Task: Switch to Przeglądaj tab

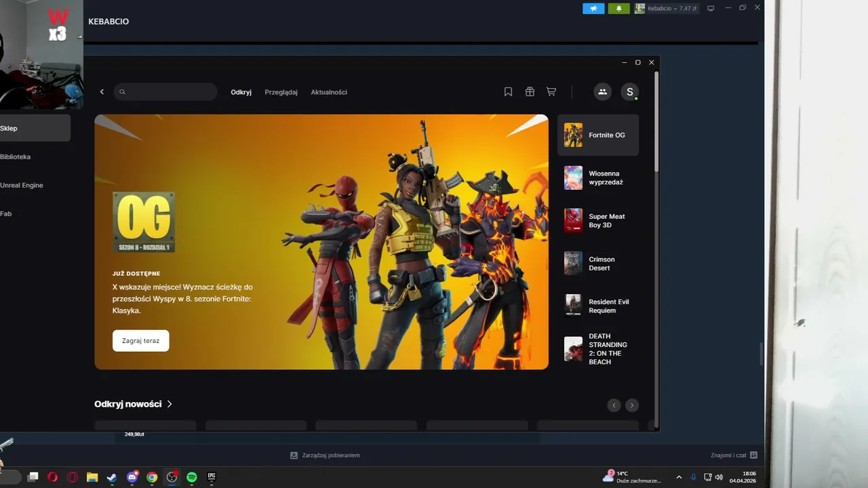Action: (x=281, y=92)
